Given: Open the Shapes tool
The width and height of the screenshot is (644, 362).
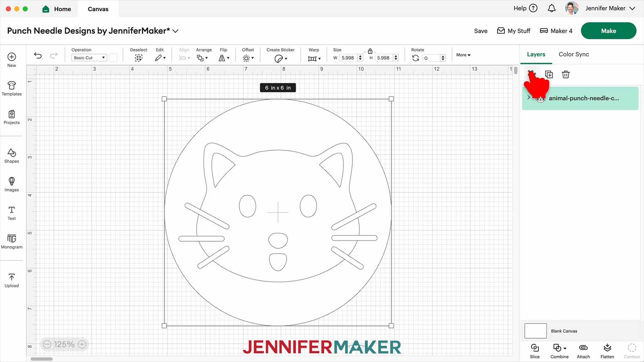Looking at the screenshot, I should 12,156.
